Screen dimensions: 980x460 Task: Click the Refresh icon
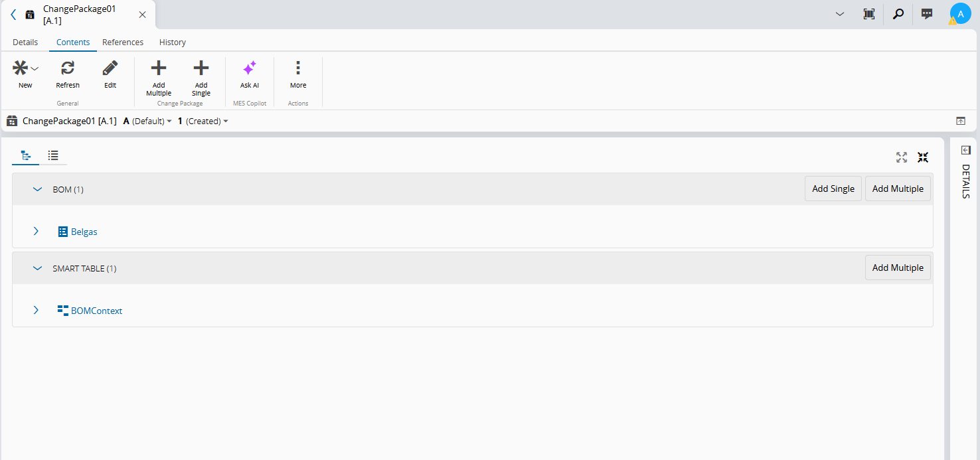pos(68,68)
